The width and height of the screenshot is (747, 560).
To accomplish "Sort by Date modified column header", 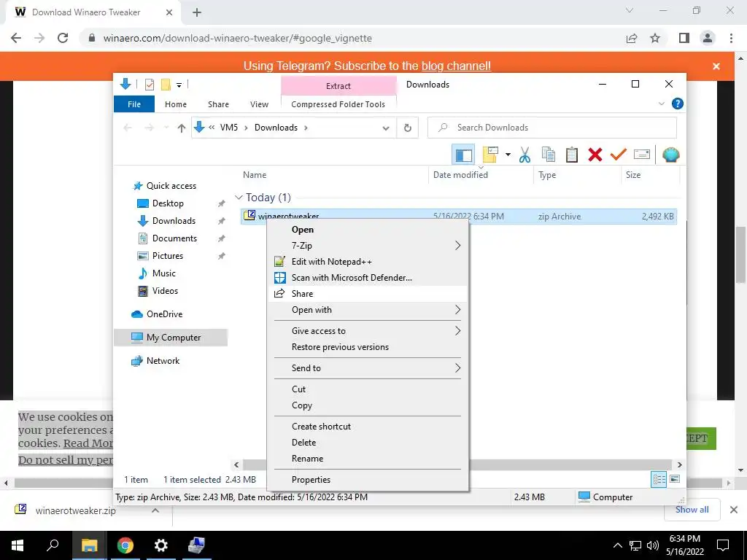I will click(460, 175).
